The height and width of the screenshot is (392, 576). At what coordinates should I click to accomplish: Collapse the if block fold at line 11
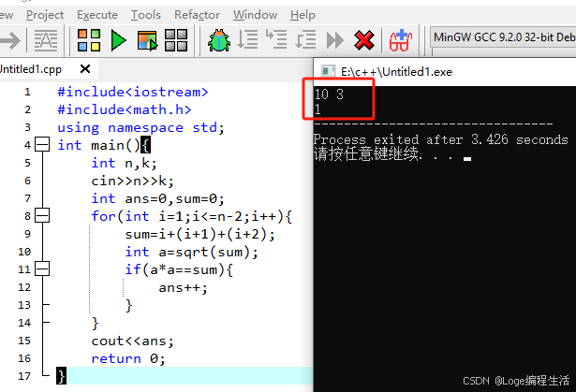click(42, 269)
